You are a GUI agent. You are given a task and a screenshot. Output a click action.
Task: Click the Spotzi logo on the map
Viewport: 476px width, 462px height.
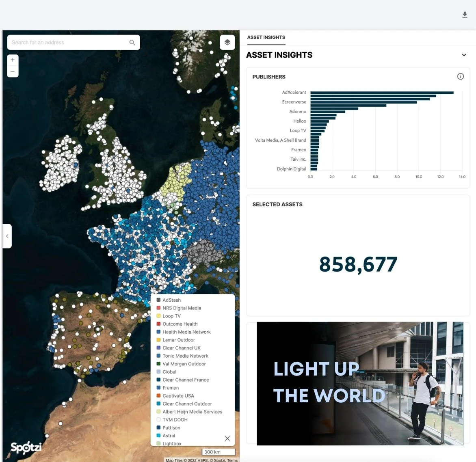click(26, 447)
